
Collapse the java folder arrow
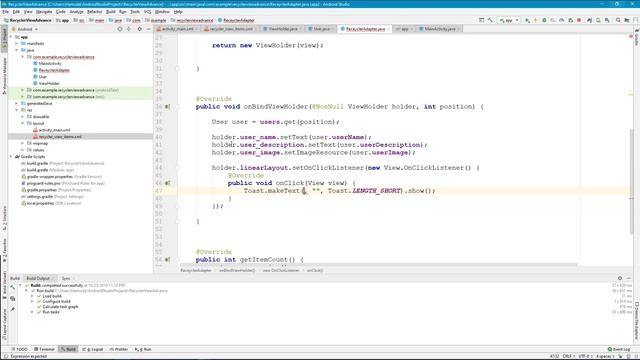17,50
